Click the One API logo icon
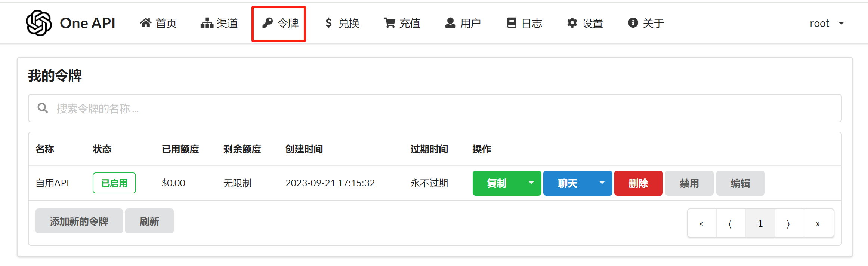The image size is (868, 266). 39,23
